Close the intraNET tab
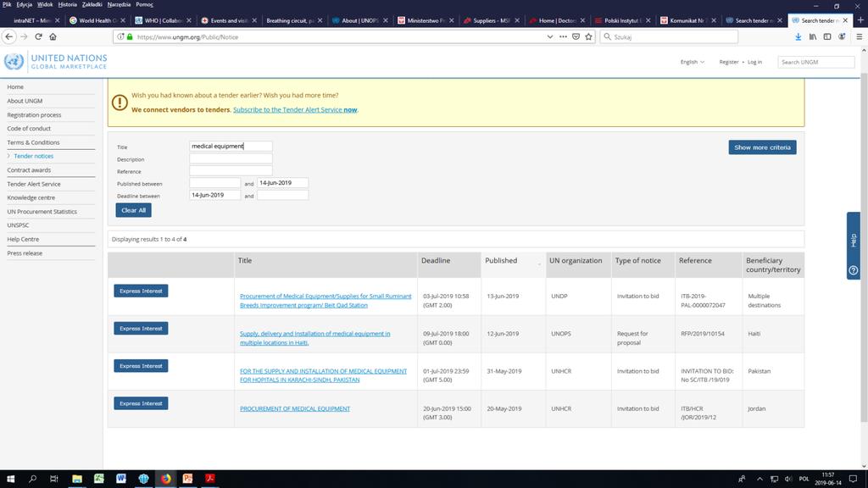The height and width of the screenshot is (488, 868). (57, 20)
